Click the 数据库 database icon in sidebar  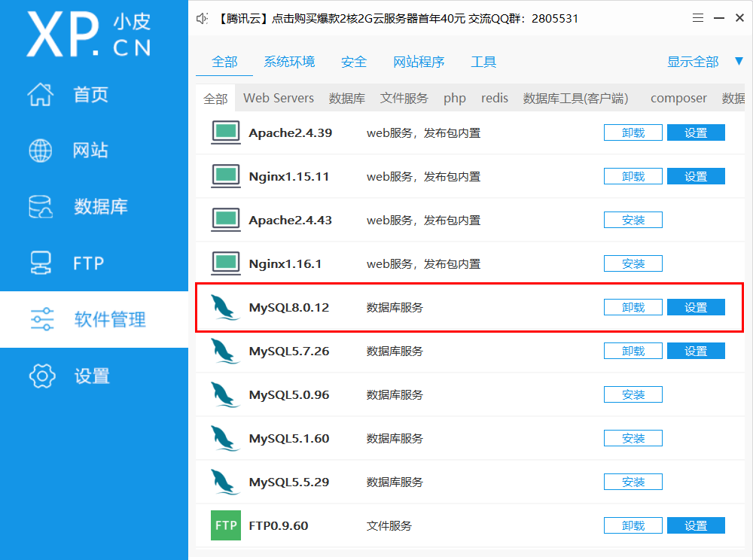41,207
